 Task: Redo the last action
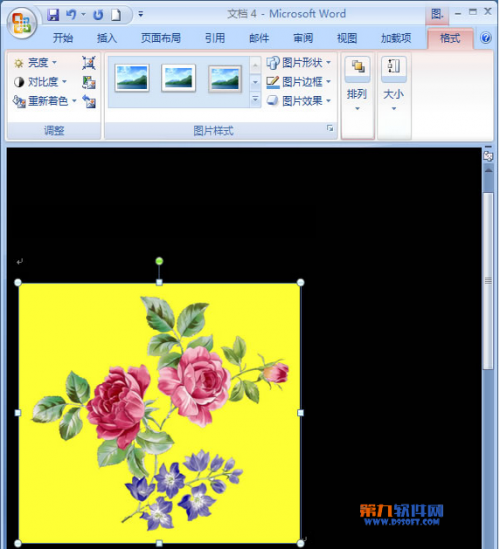click(98, 15)
